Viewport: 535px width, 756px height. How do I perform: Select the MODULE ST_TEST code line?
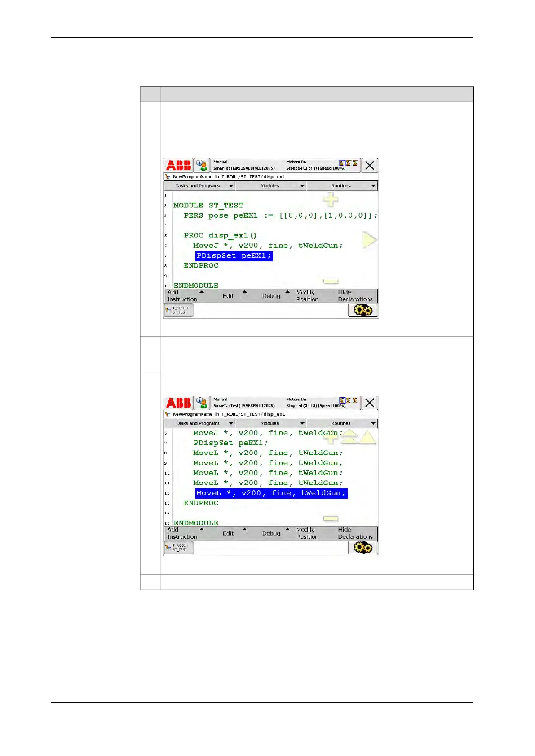[208, 206]
